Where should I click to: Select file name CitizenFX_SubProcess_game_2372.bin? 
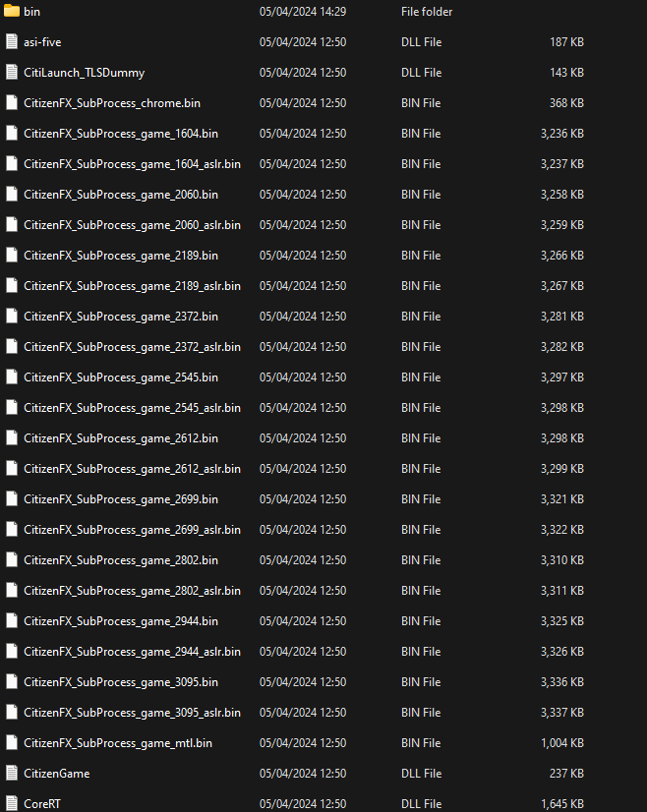click(x=121, y=317)
